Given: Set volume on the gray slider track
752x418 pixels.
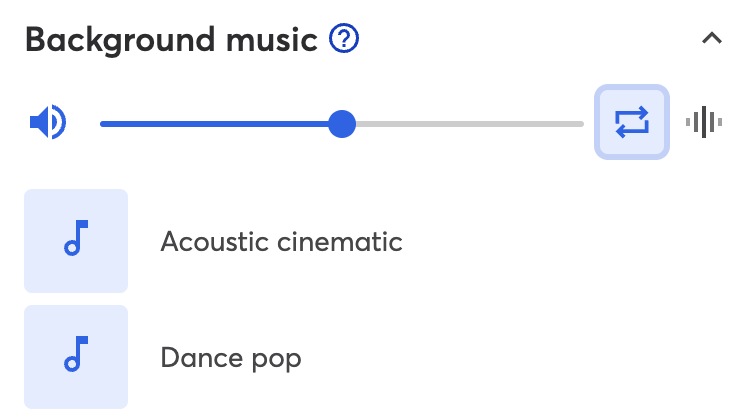Looking at the screenshot, I should (470, 124).
